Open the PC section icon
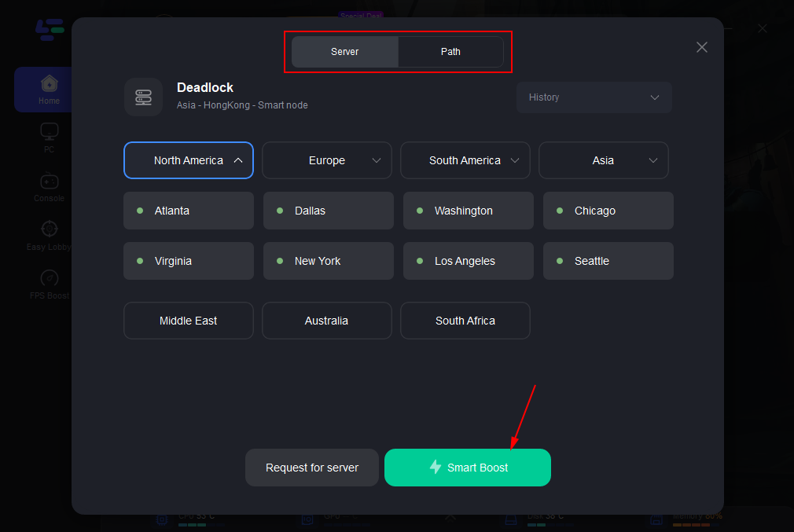The height and width of the screenshot is (532, 794). [49, 131]
